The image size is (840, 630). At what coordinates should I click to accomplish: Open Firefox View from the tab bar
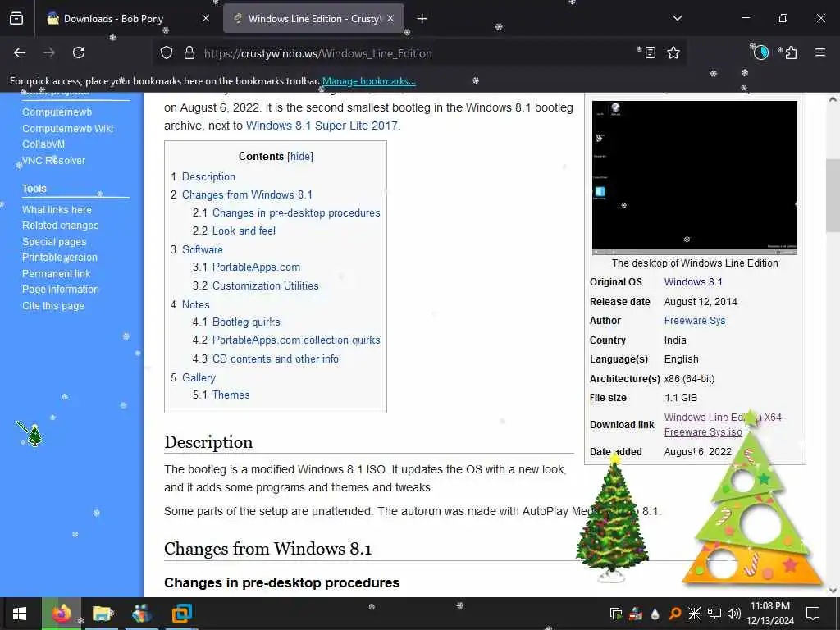16,19
